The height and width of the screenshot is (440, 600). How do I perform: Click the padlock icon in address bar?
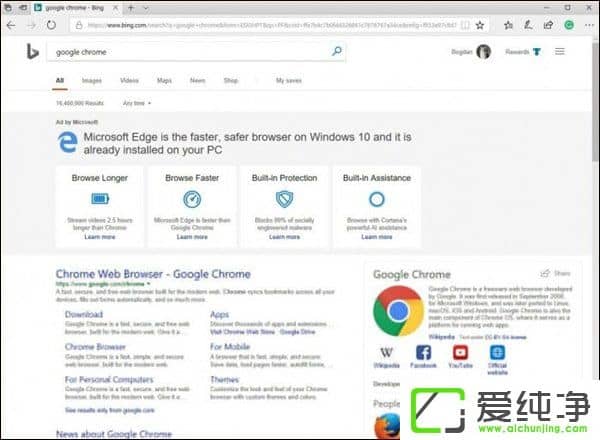click(79, 25)
